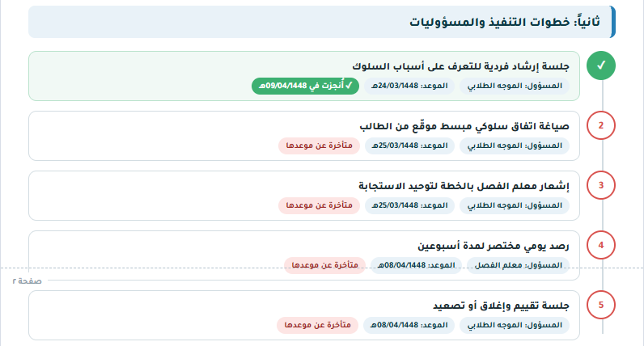Click the tag المسؤول: معلم الفصل
644x346 pixels.
(519, 265)
